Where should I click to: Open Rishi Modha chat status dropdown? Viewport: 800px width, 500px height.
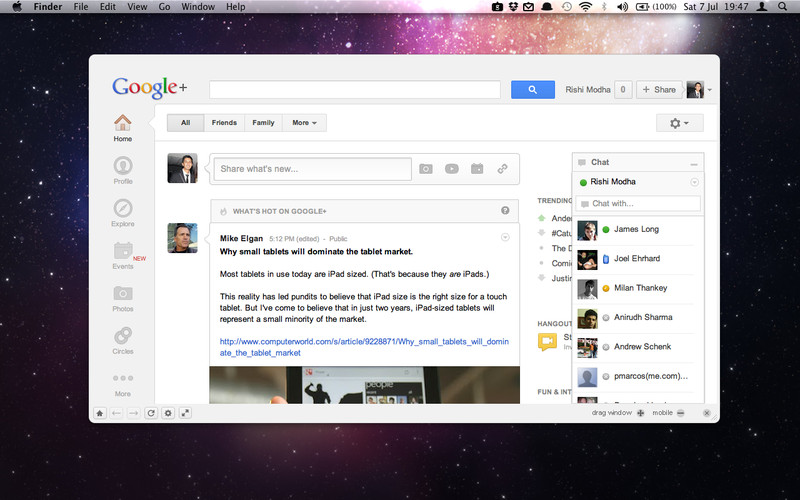694,182
